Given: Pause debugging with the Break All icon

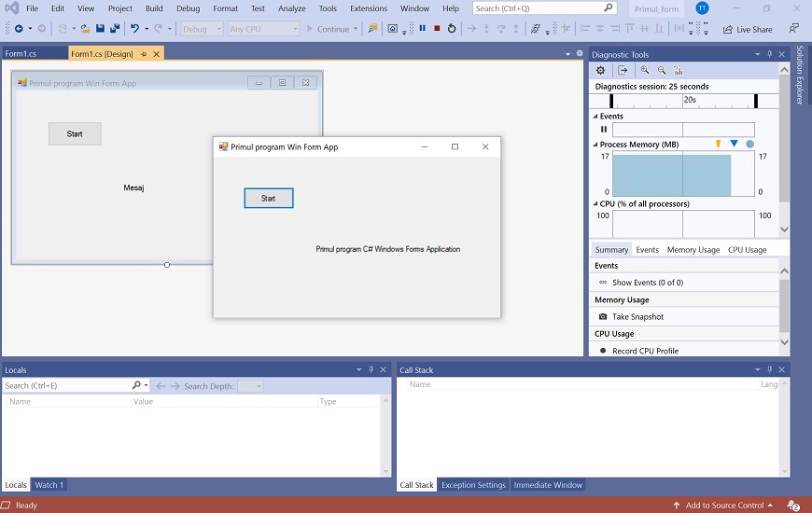Looking at the screenshot, I should pos(422,29).
